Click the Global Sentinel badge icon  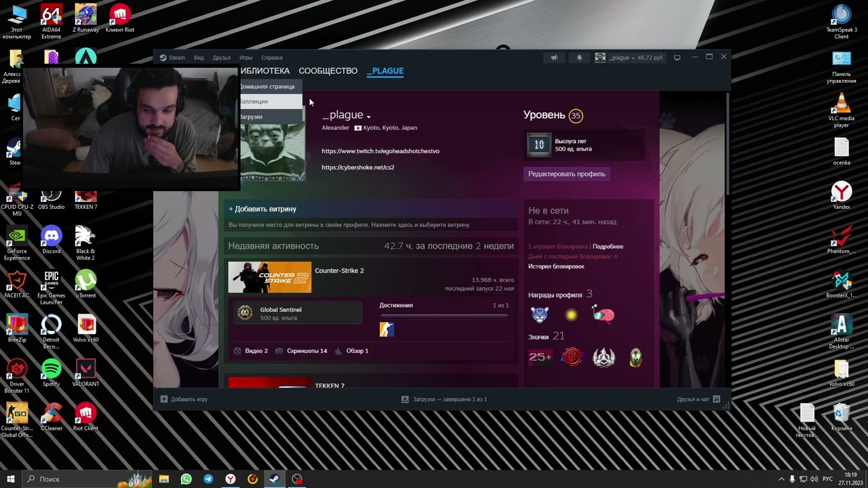point(245,312)
